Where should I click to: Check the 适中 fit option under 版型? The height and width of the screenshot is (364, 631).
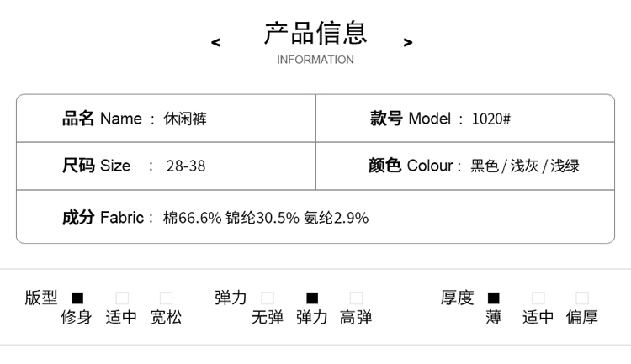[x=122, y=298]
